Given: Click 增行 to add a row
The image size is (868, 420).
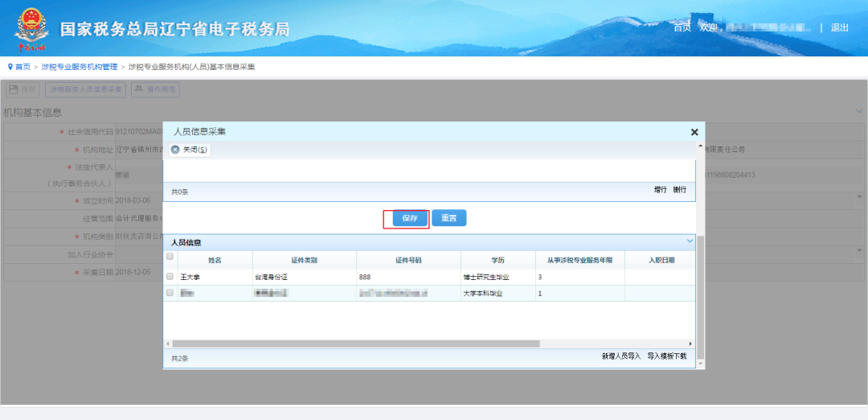Looking at the screenshot, I should click(661, 190).
